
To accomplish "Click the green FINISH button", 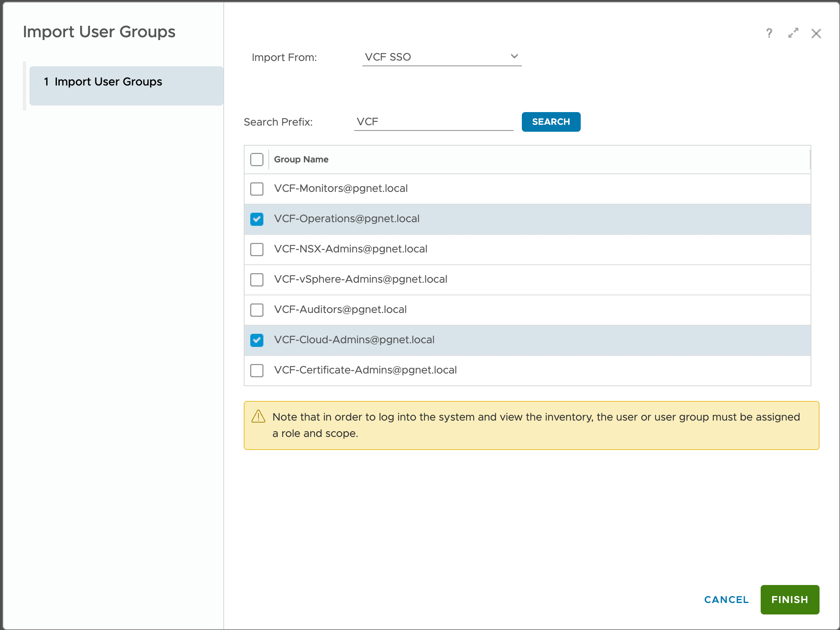I will coord(789,599).
